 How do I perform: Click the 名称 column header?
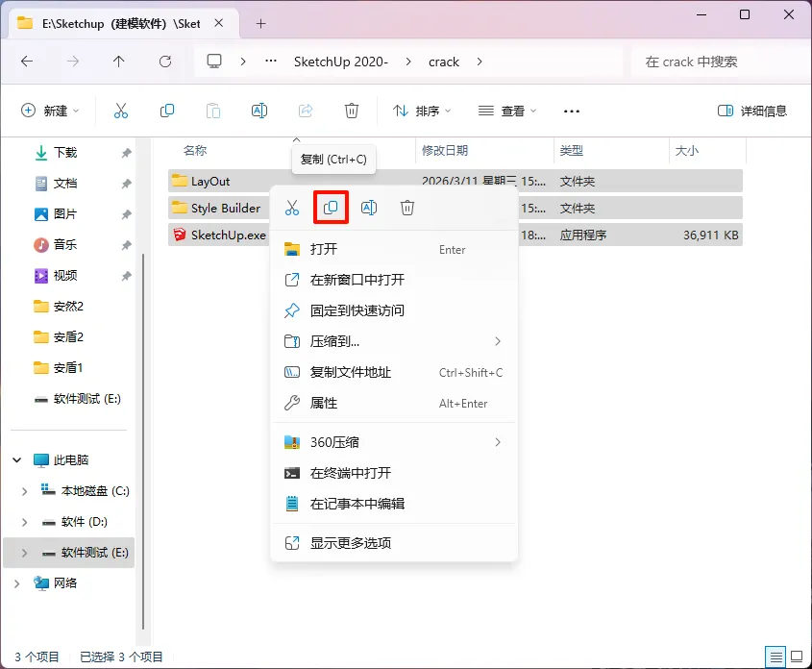(195, 151)
